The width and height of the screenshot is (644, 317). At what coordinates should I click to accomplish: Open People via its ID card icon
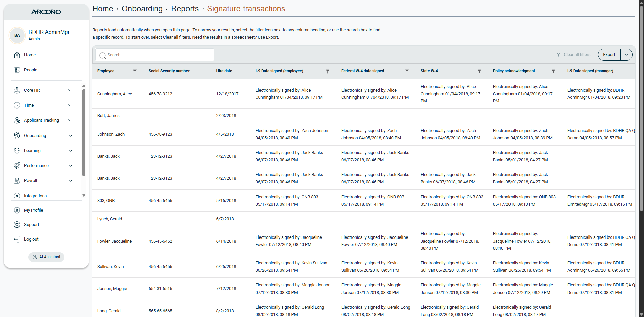coord(17,70)
